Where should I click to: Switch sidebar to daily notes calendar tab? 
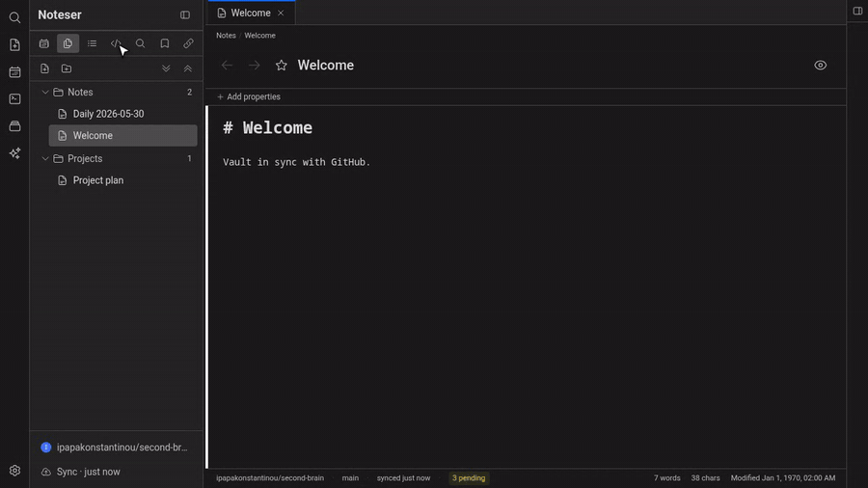43,43
